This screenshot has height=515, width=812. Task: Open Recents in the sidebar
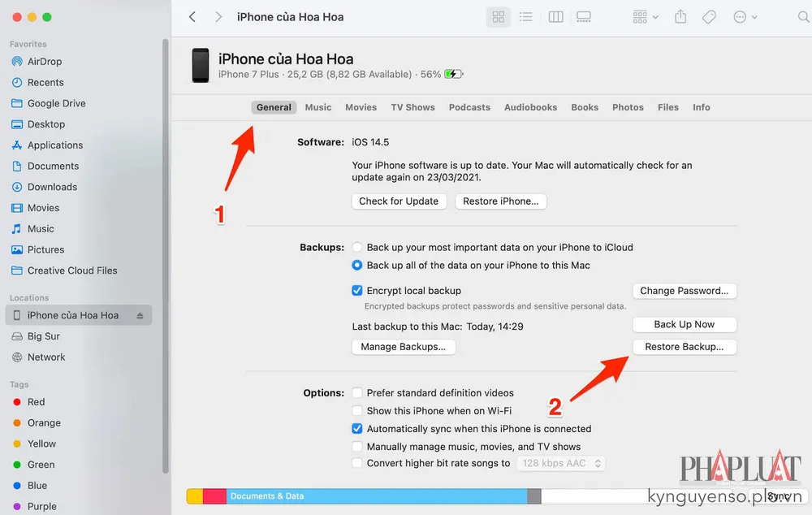45,82
